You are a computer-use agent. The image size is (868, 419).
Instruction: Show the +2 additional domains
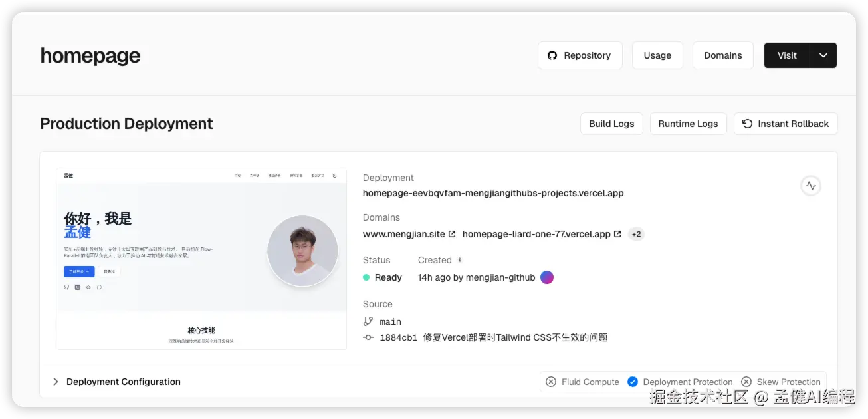click(x=636, y=234)
